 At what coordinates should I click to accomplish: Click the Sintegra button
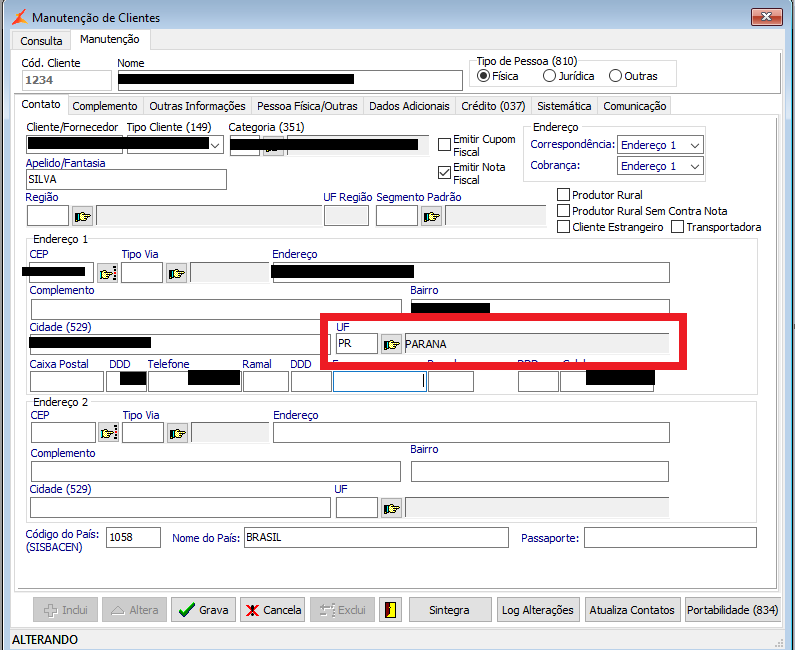click(450, 609)
